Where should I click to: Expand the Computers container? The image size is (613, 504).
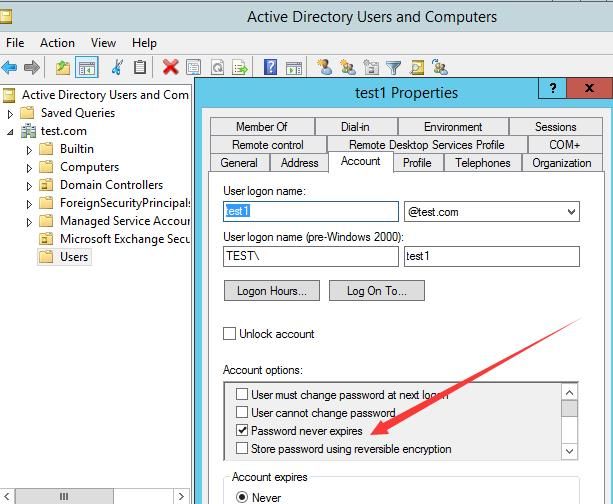click(x=29, y=168)
